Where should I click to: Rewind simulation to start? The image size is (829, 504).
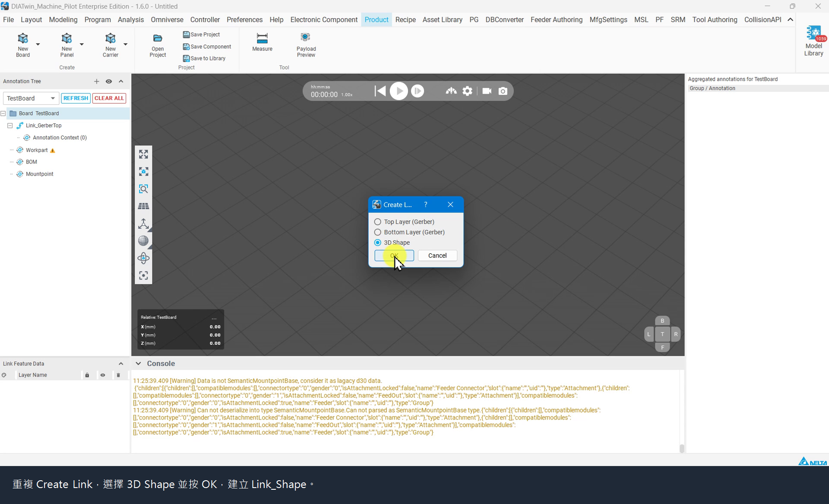pos(380,91)
